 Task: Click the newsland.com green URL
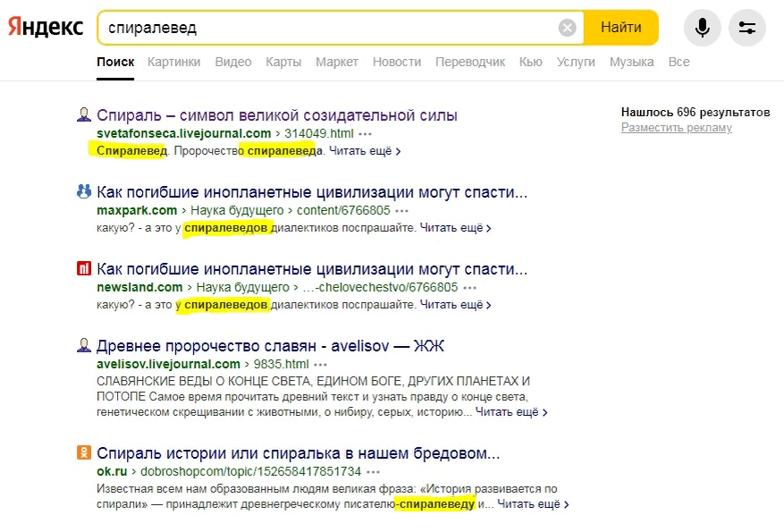(x=139, y=288)
